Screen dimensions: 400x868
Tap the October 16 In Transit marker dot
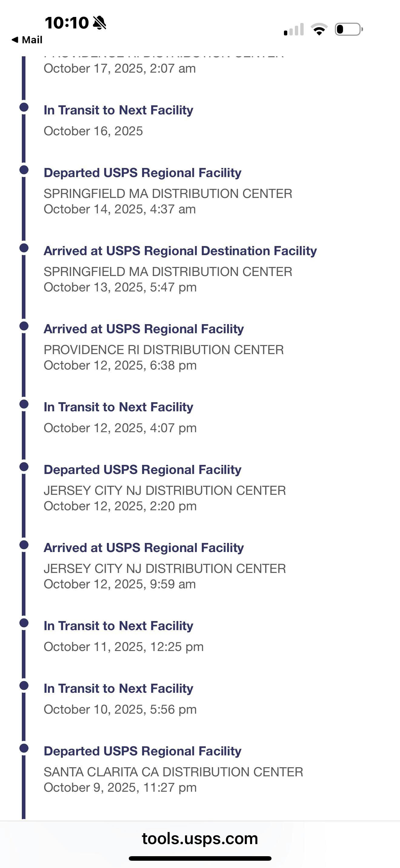click(x=24, y=107)
